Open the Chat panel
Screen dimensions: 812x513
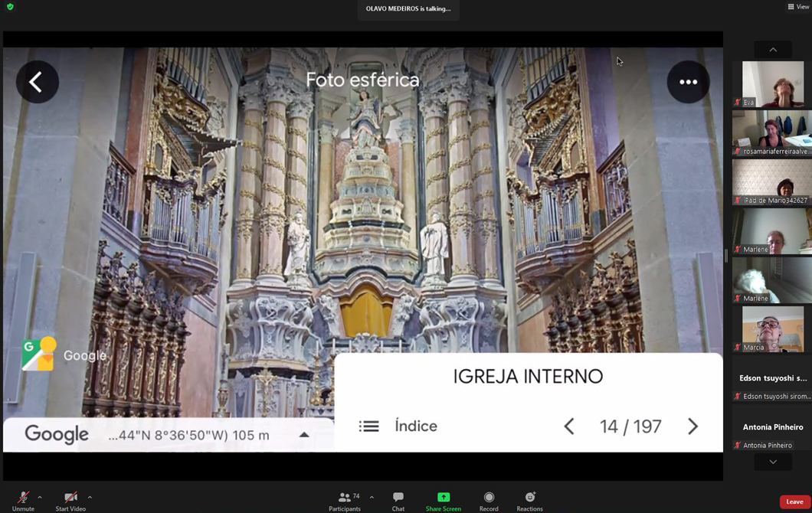click(x=398, y=498)
